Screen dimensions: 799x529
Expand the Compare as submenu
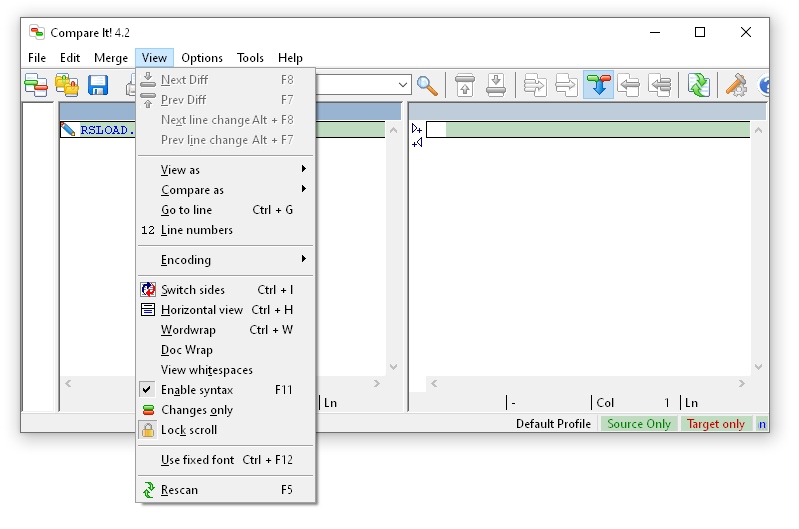pos(226,190)
